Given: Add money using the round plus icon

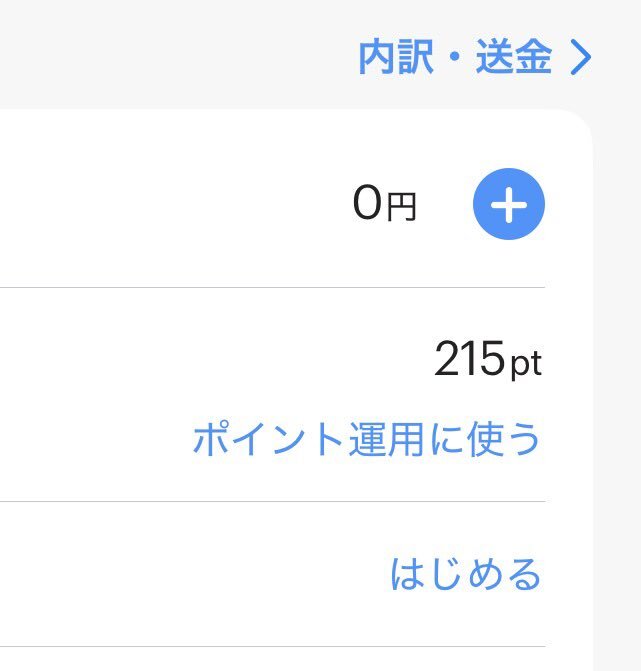Looking at the screenshot, I should (509, 204).
